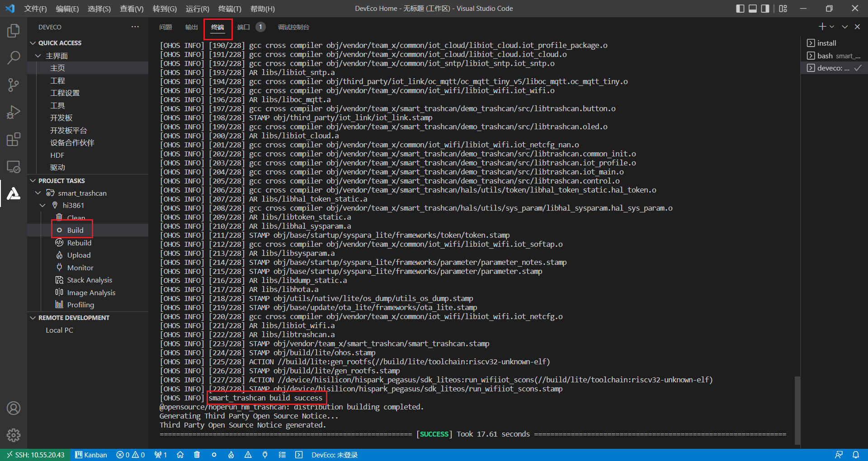Screen dimensions: 868x461
Task: Open Kanban from the status bar
Action: click(91, 455)
